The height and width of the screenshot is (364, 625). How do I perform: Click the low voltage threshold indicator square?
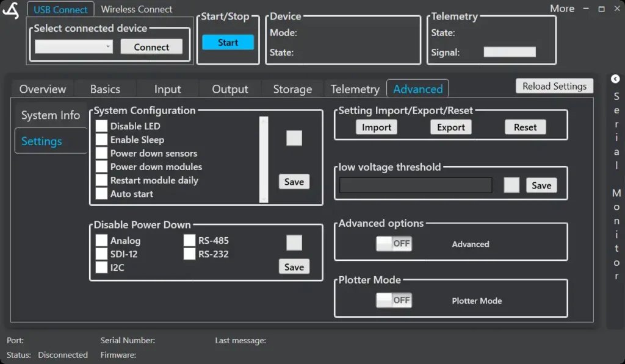tap(511, 185)
